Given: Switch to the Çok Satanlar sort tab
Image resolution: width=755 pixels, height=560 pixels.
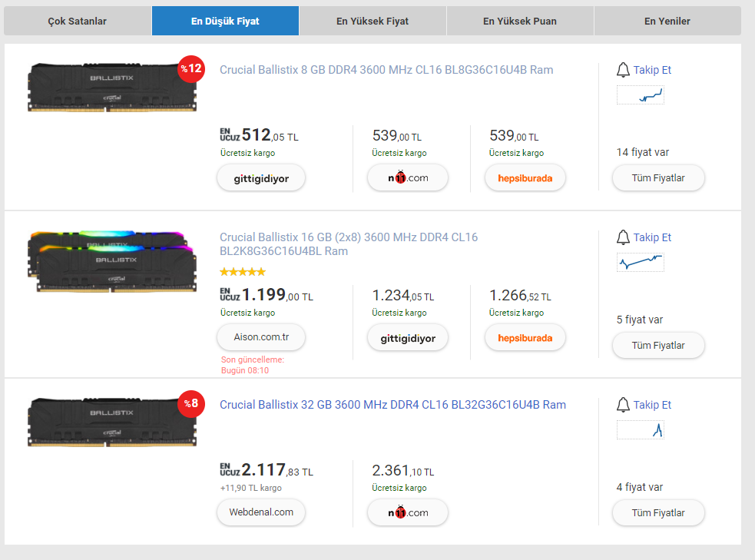Looking at the screenshot, I should point(78,22).
